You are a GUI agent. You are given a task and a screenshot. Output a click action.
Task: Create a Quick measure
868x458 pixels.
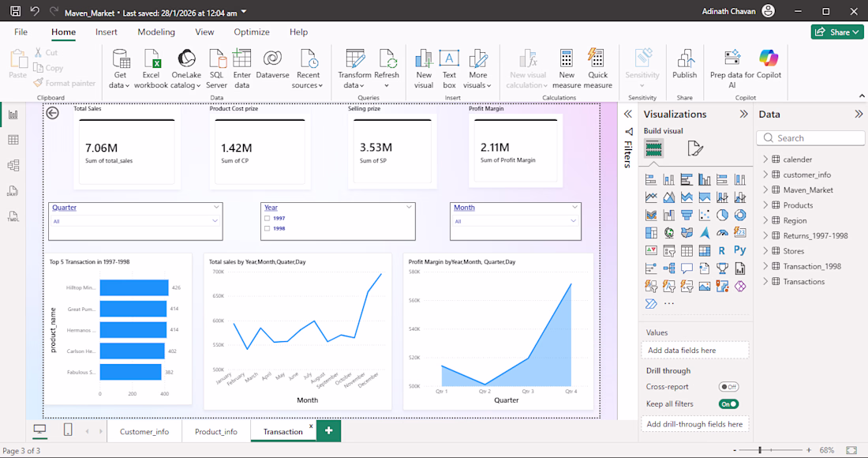pyautogui.click(x=597, y=69)
